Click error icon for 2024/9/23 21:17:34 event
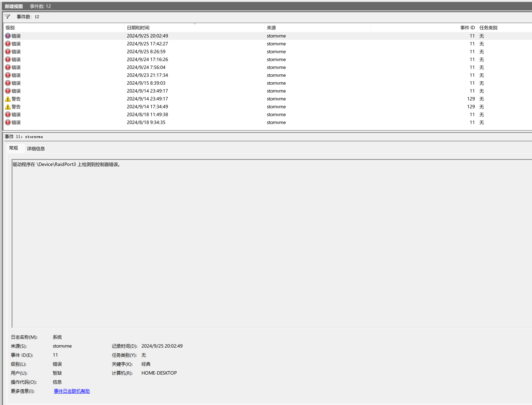This screenshot has width=532, height=405. click(8, 75)
